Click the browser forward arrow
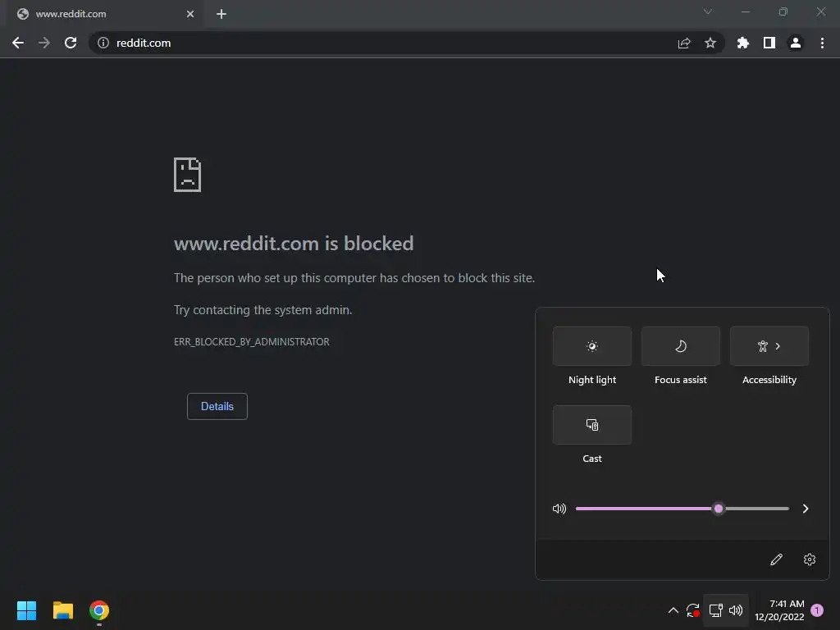The image size is (840, 630). (x=44, y=43)
